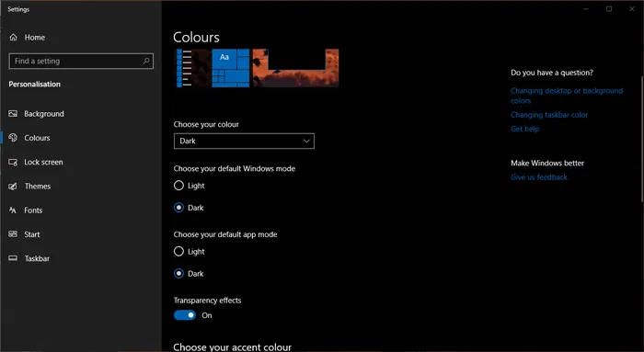Click the Transparency effects label

click(x=207, y=301)
